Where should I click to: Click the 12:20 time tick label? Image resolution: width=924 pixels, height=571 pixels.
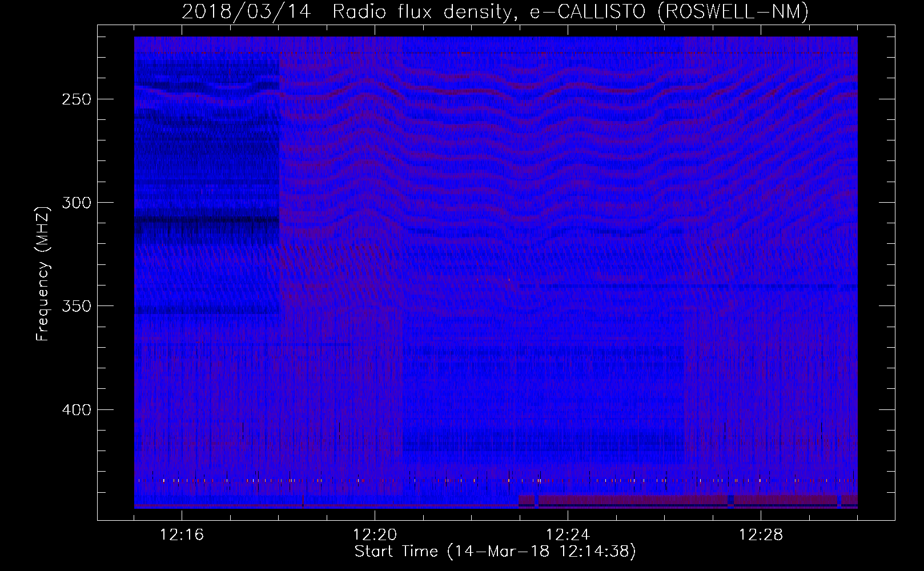click(375, 535)
